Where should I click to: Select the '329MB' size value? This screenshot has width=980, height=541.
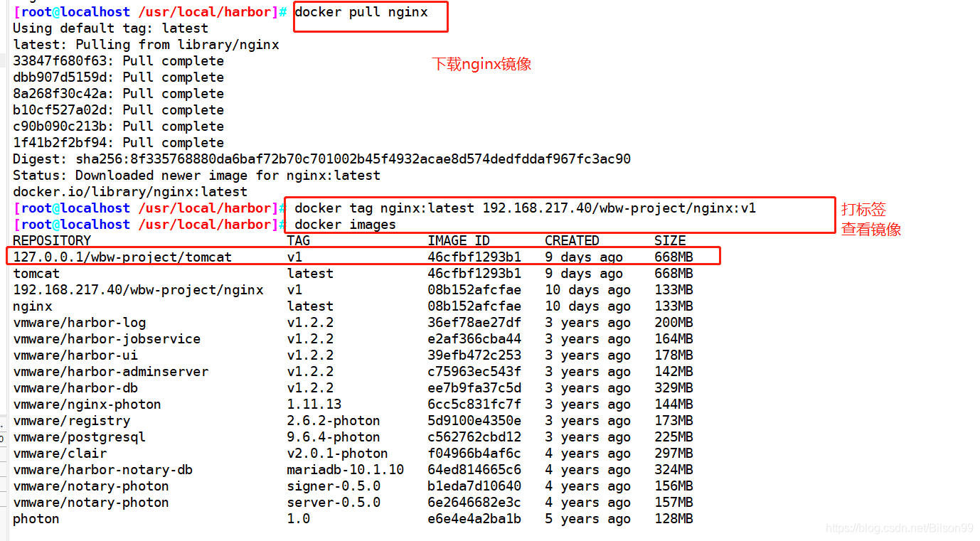click(x=673, y=388)
